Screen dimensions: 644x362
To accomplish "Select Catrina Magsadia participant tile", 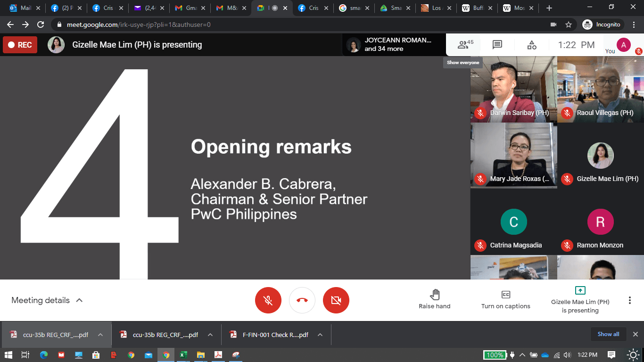I will coord(513,222).
